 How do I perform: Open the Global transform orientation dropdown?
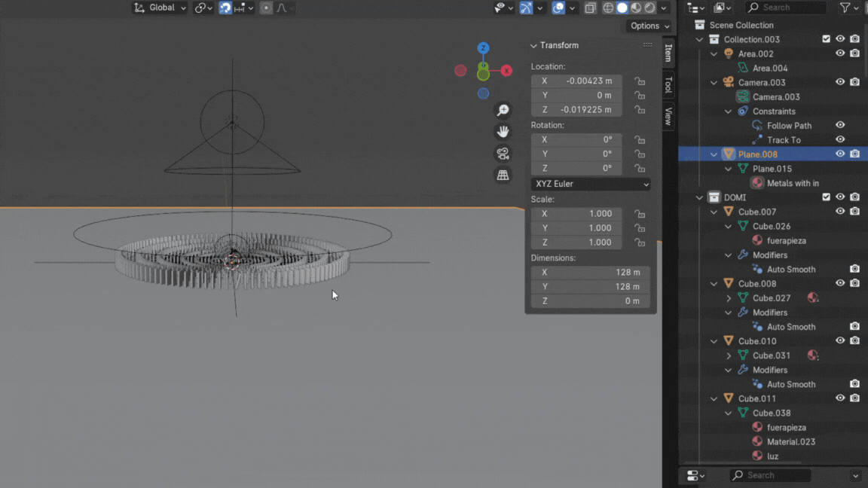tap(160, 8)
